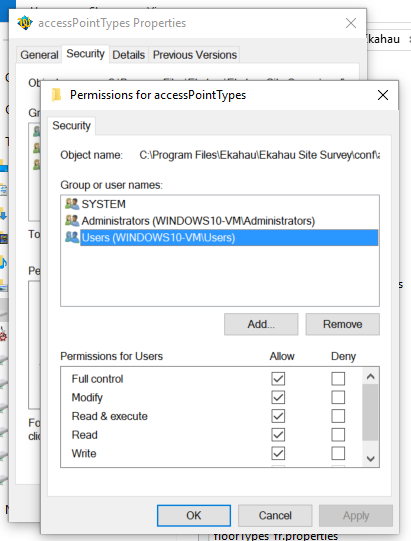
Task: Open the Add... user dialog
Action: point(261,324)
